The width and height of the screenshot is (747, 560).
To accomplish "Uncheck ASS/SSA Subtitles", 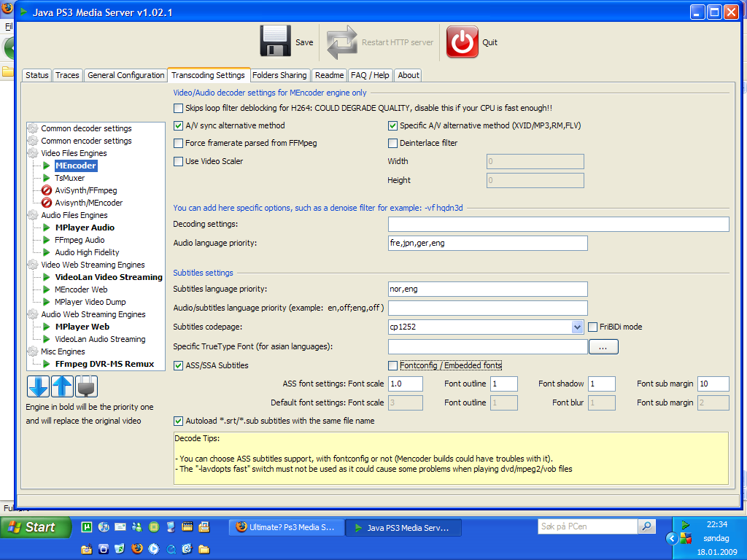I will [x=178, y=366].
